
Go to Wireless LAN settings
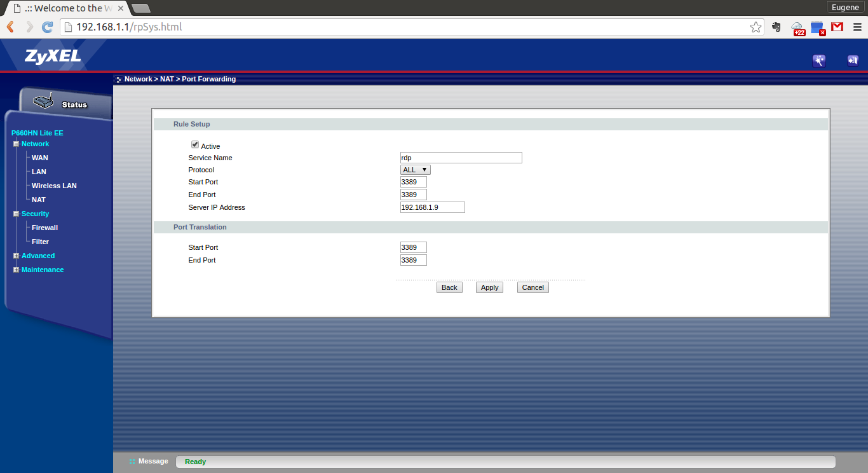click(x=54, y=186)
